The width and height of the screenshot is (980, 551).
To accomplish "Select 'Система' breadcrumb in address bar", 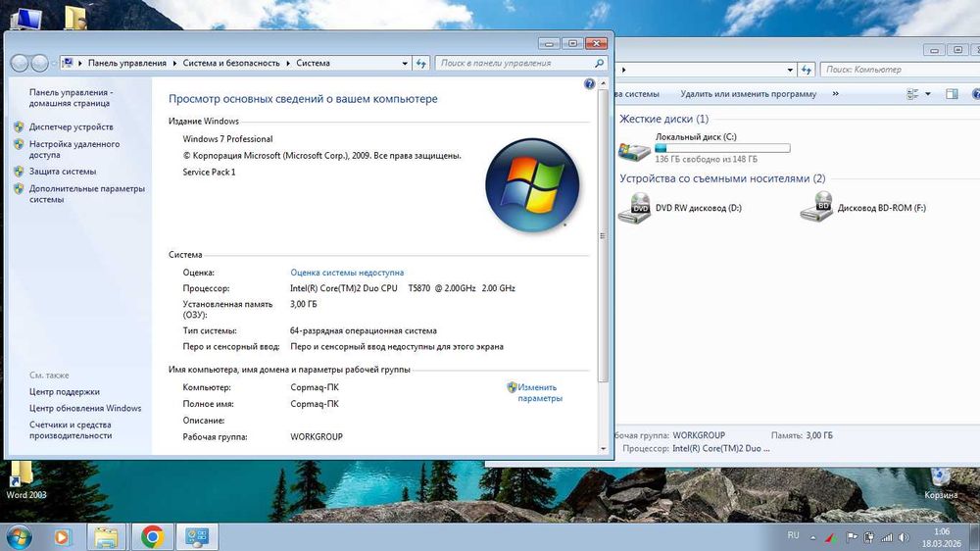I will point(314,63).
